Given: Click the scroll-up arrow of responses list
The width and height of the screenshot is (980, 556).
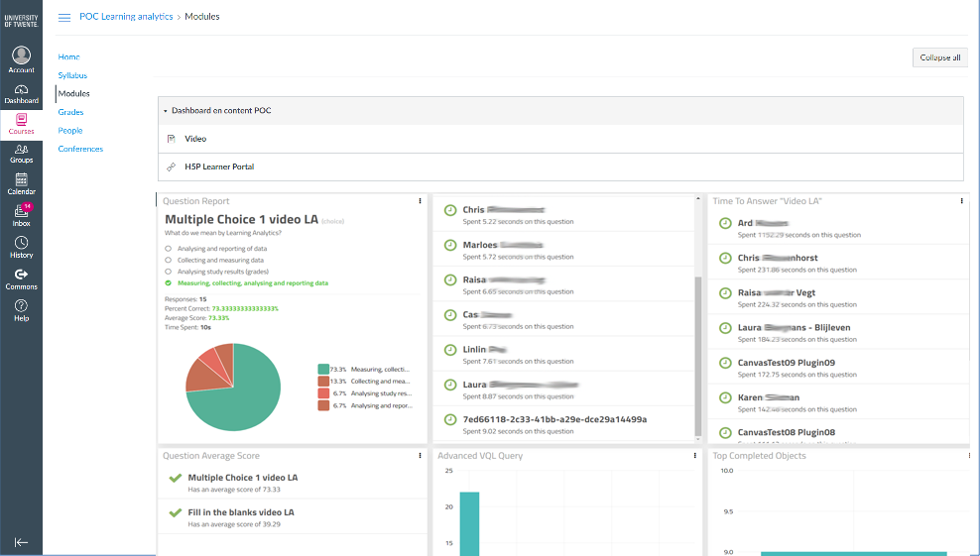Looking at the screenshot, I should click(698, 198).
